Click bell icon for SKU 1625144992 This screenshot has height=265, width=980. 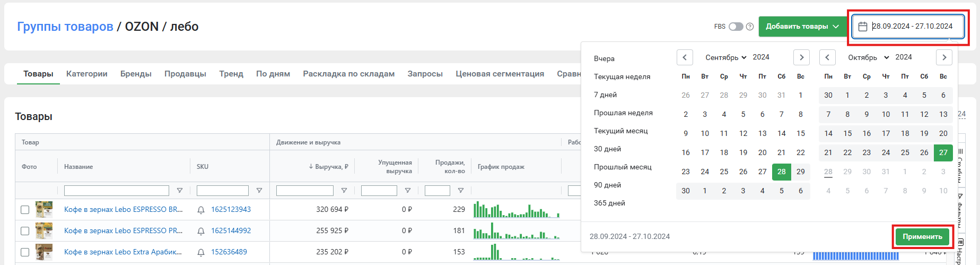tap(201, 231)
